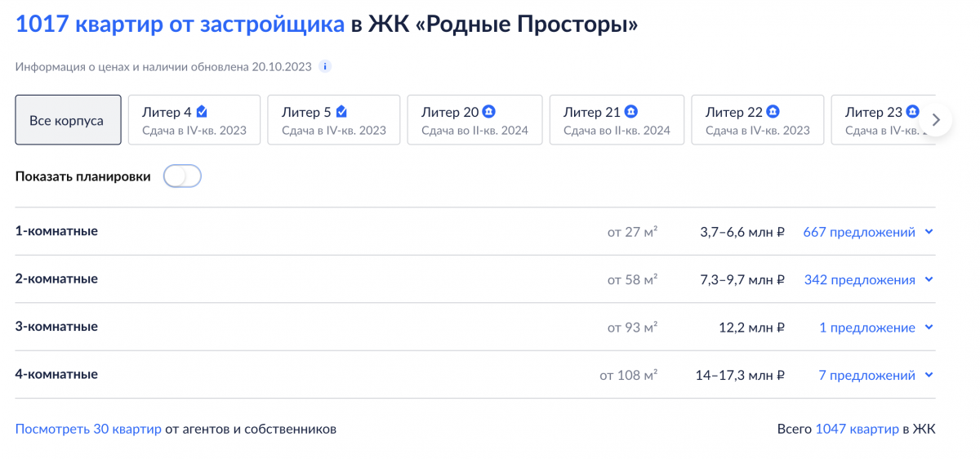Expand the 4-комнатные offers chevron
Screen dimensions: 980x459
click(929, 376)
